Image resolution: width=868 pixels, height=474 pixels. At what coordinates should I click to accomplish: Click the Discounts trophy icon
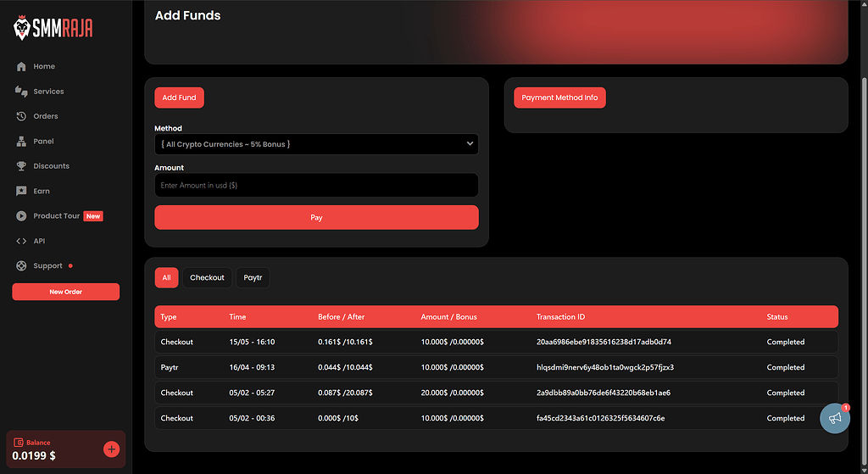pyautogui.click(x=21, y=166)
